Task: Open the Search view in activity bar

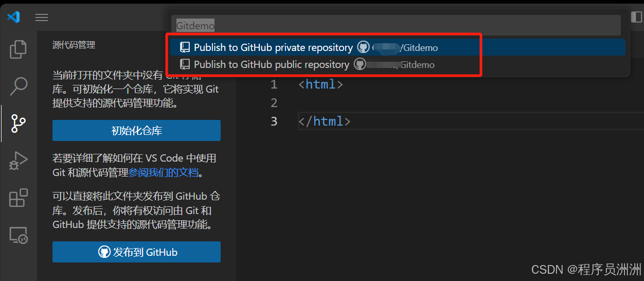Action: (x=19, y=86)
